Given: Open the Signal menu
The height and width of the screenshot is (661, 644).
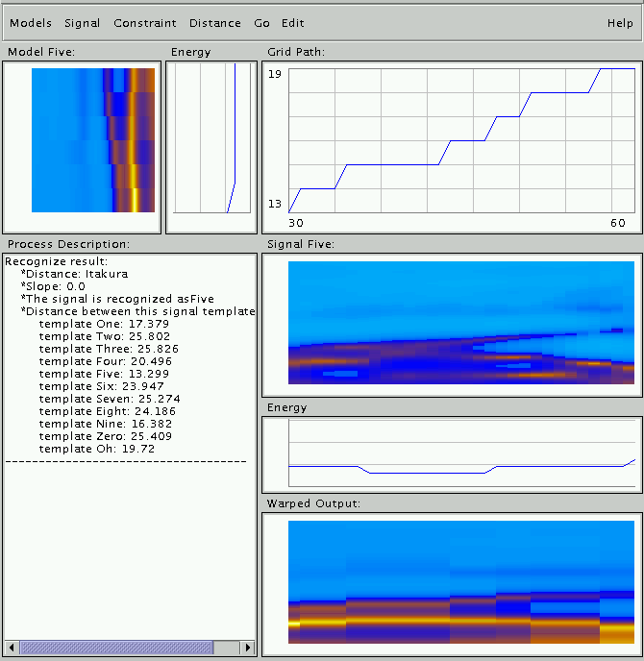Looking at the screenshot, I should 83,23.
